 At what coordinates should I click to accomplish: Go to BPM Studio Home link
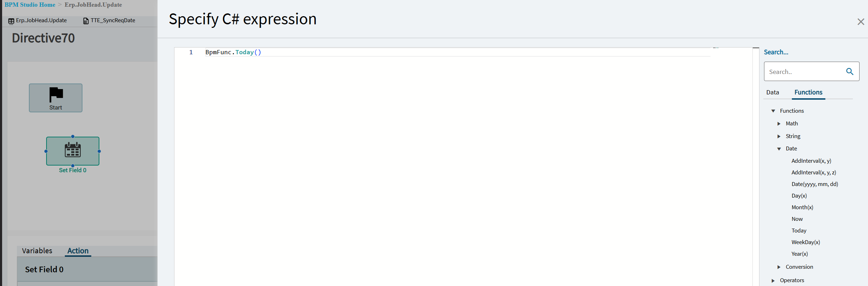(x=30, y=5)
